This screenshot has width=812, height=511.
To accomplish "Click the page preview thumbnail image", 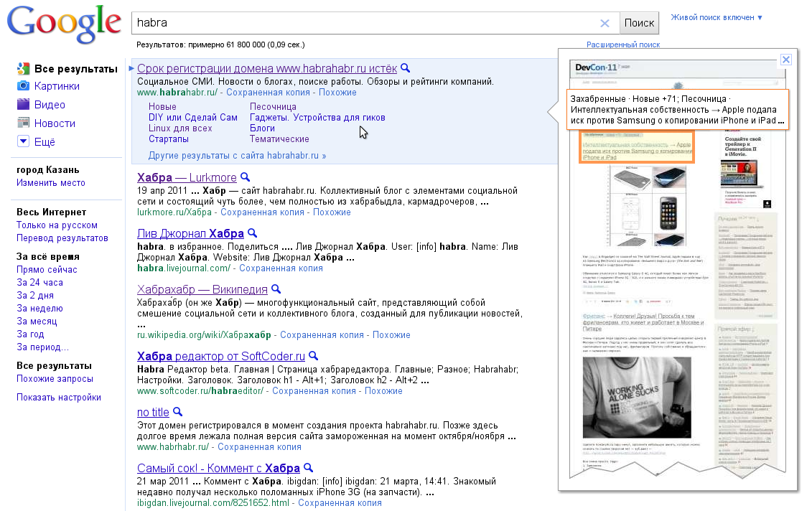I will coord(677,269).
